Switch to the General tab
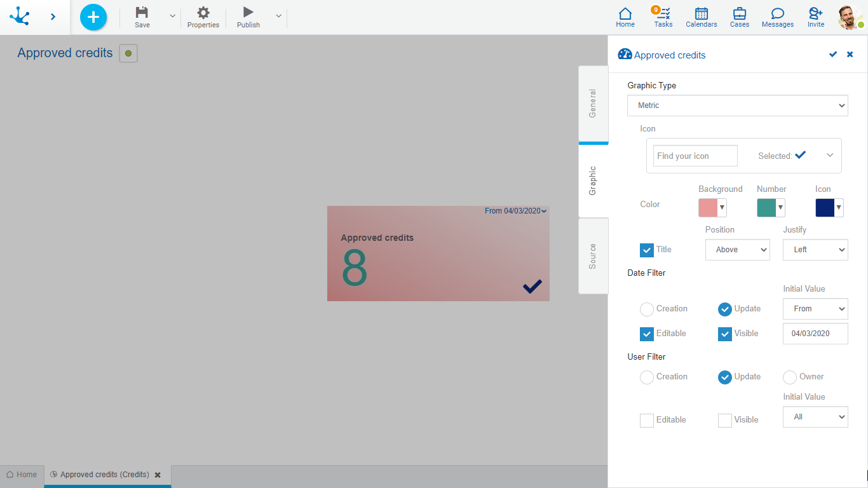This screenshot has width=868, height=488. click(593, 104)
